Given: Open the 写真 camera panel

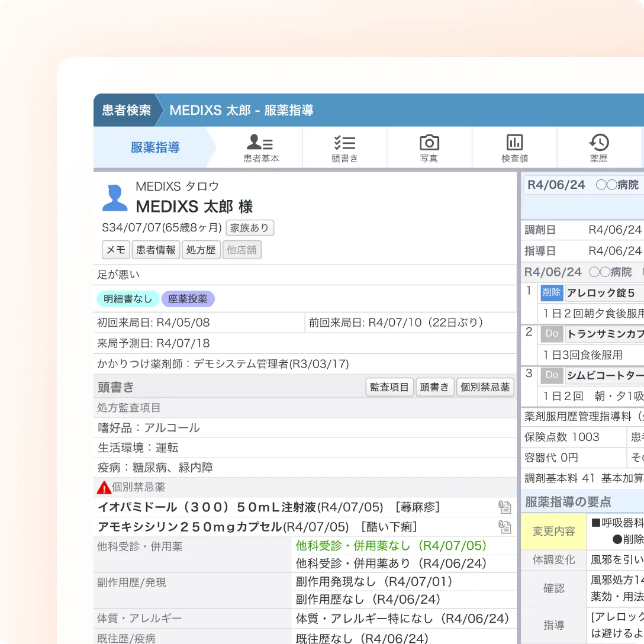Looking at the screenshot, I should pos(428,147).
